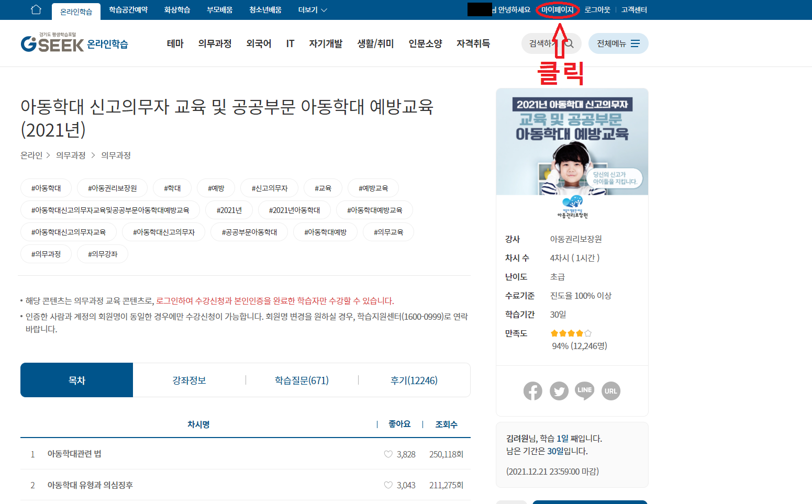Screen dimensions: 812x504
Task: Open 마이페이지
Action: point(557,9)
